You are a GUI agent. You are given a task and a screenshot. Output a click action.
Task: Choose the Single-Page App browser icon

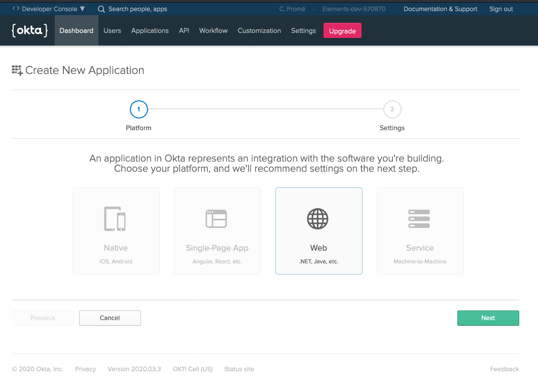tap(217, 219)
